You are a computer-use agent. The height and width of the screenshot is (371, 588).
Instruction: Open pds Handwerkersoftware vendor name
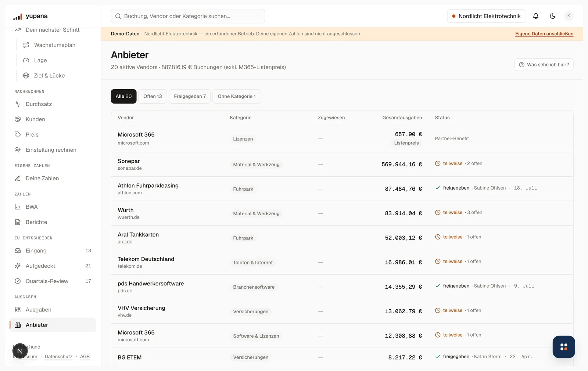[x=151, y=284]
